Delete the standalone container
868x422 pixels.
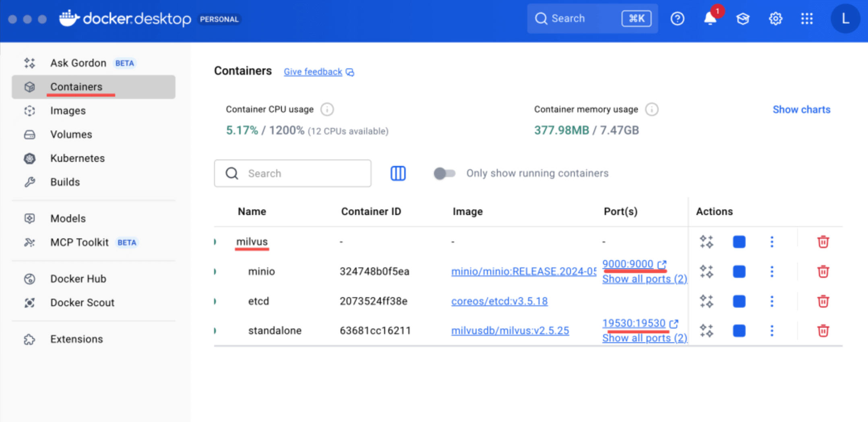(x=823, y=331)
